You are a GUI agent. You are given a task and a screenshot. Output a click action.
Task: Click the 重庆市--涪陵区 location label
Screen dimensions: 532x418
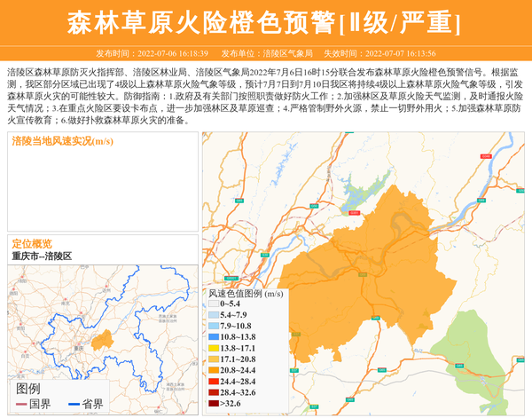click(x=42, y=256)
